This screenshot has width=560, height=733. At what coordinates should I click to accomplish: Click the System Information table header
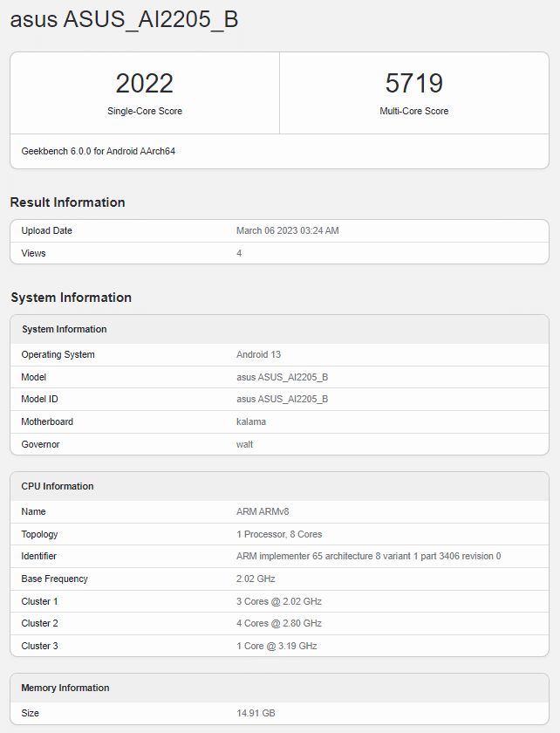click(x=65, y=329)
